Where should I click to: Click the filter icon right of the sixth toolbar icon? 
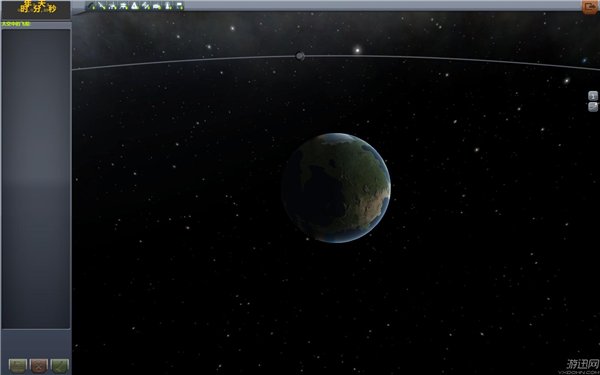pos(157,6)
